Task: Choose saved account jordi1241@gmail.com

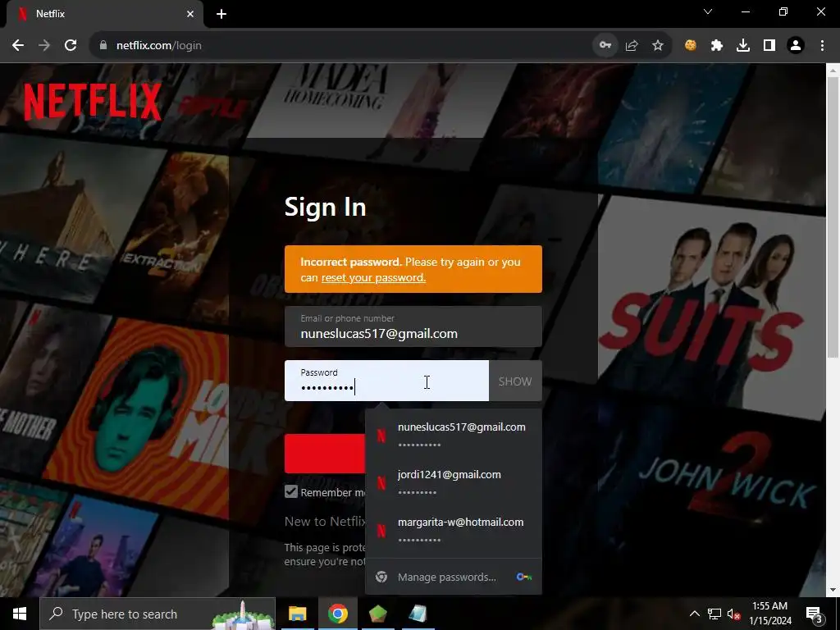Action: (x=453, y=482)
